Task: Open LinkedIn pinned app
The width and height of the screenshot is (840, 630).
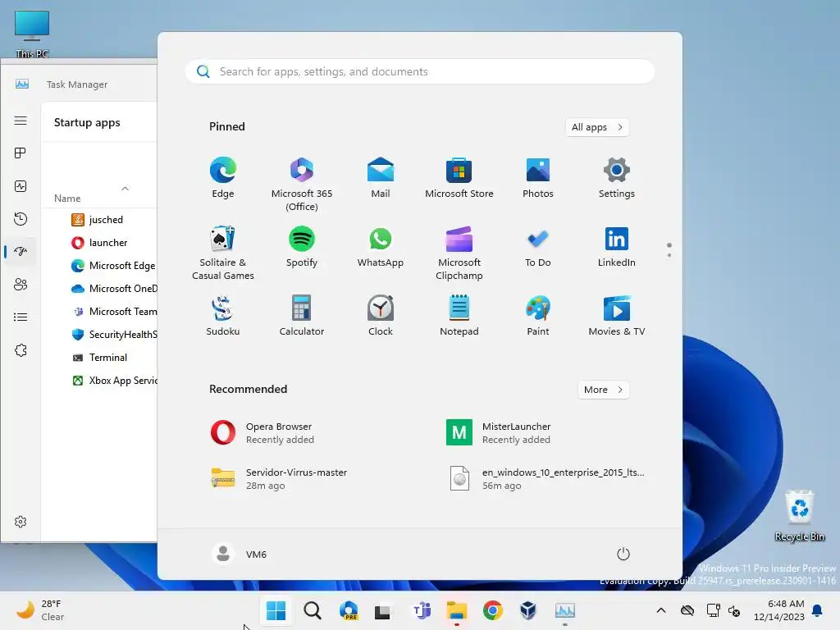Action: (x=617, y=247)
